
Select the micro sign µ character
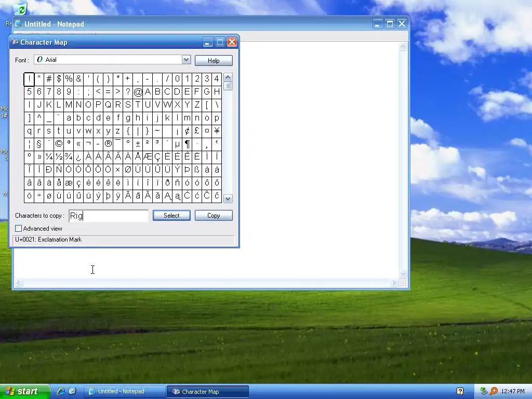(177, 144)
